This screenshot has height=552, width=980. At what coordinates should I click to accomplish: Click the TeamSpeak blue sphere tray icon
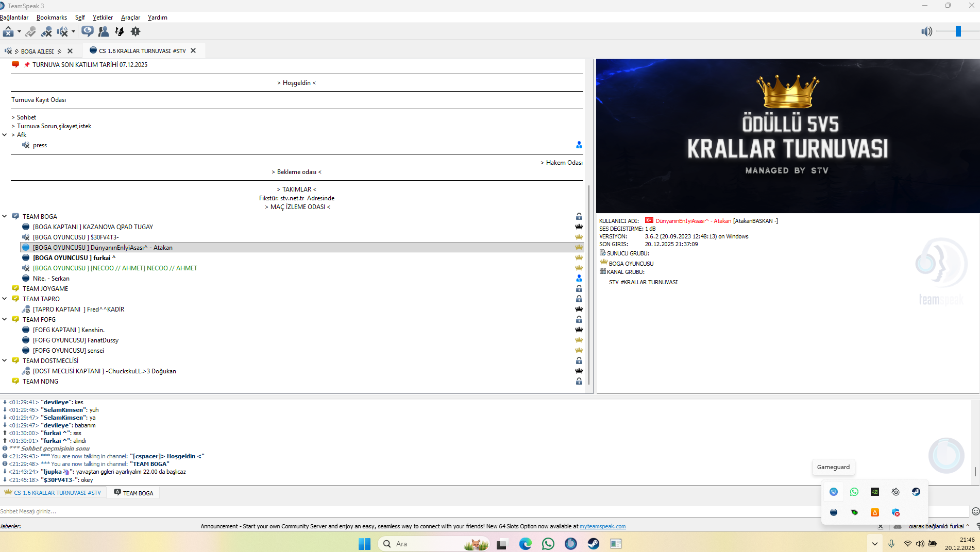point(834,512)
